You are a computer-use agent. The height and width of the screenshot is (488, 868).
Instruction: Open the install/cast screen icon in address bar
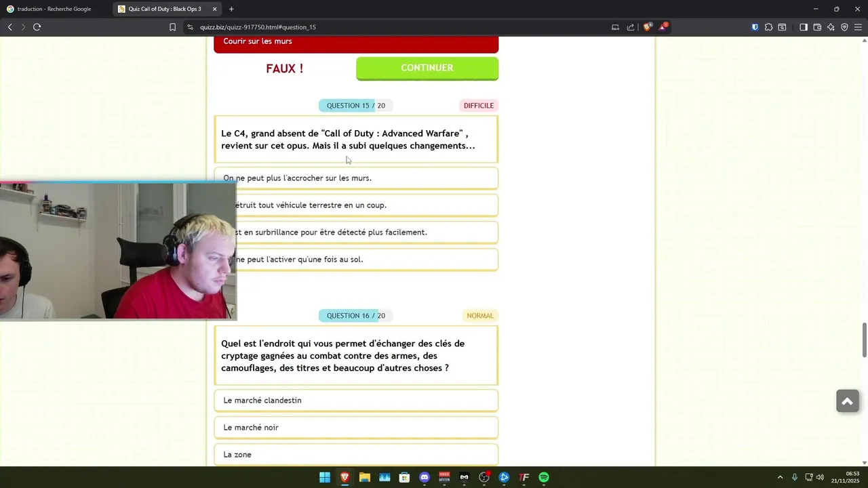coord(615,27)
